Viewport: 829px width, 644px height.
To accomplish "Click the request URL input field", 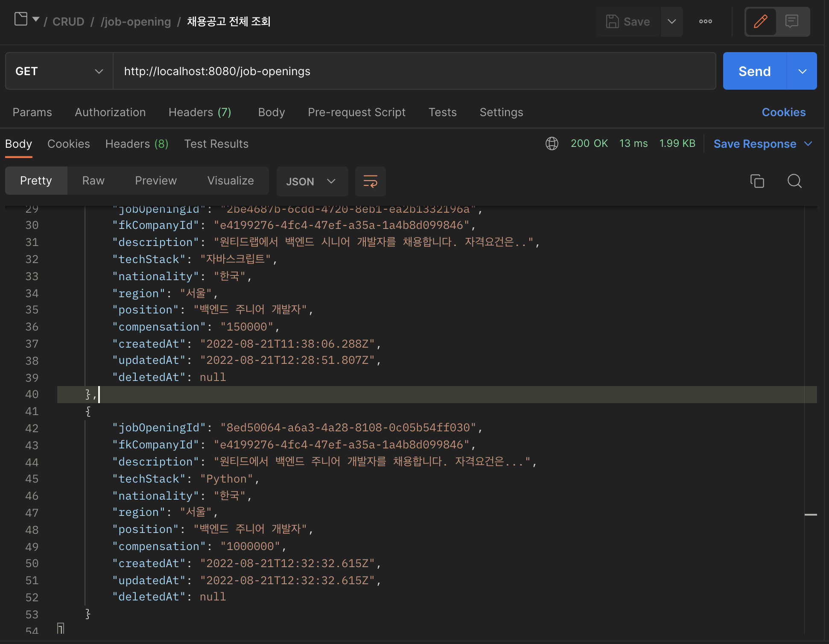I will (414, 71).
